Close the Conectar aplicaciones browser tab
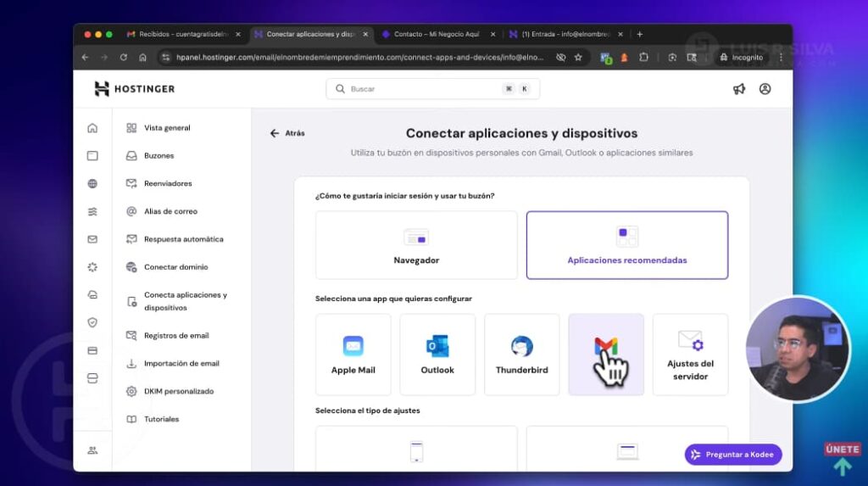This screenshot has width=868, height=486. click(365, 35)
